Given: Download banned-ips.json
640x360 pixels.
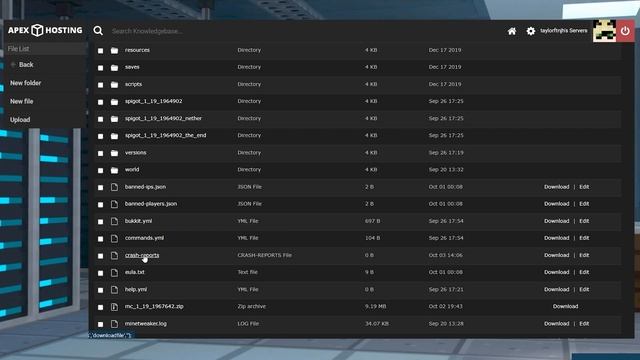Looking at the screenshot, I should (x=556, y=187).
